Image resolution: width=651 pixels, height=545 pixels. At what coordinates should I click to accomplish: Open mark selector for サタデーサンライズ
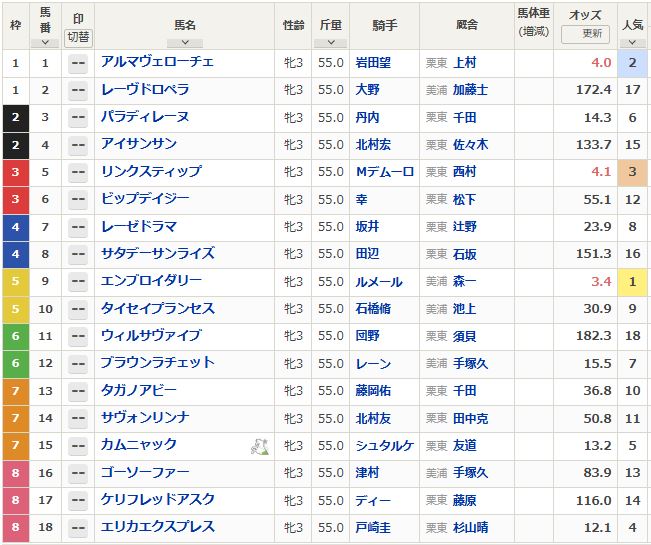pyautogui.click(x=78, y=254)
